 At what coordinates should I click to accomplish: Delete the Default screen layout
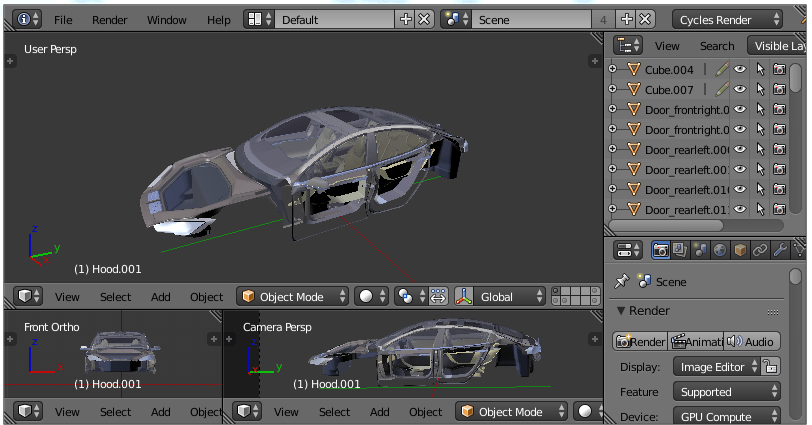[x=424, y=20]
